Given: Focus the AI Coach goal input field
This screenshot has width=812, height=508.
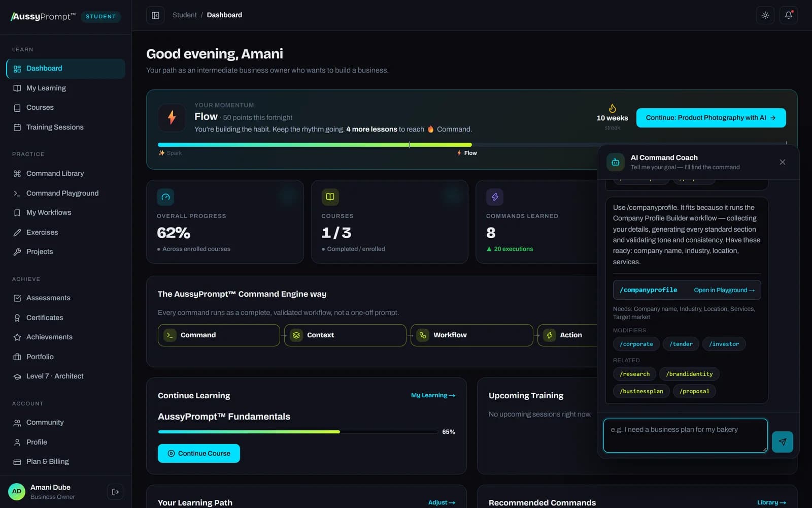Looking at the screenshot, I should 685,435.
